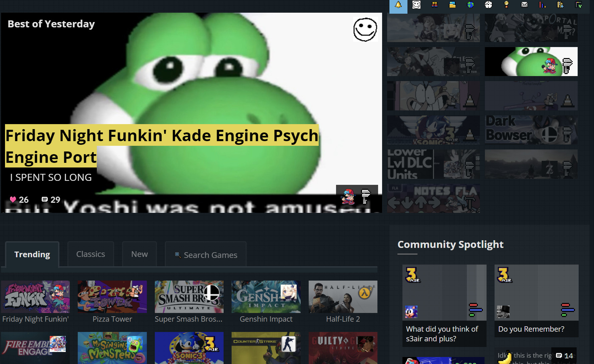594x364 pixels.
Task: Click the globe icon in the top toolbar
Action: [x=471, y=5]
